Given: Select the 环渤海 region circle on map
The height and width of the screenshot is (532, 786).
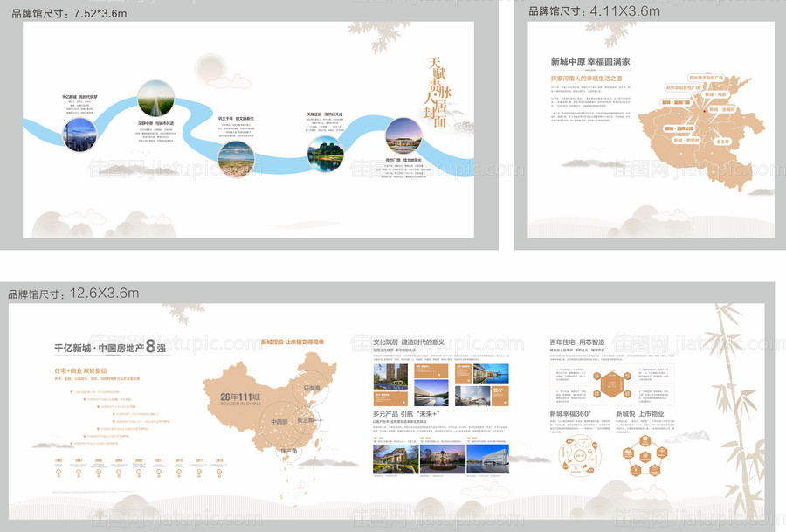Looking at the screenshot, I should point(312,388).
